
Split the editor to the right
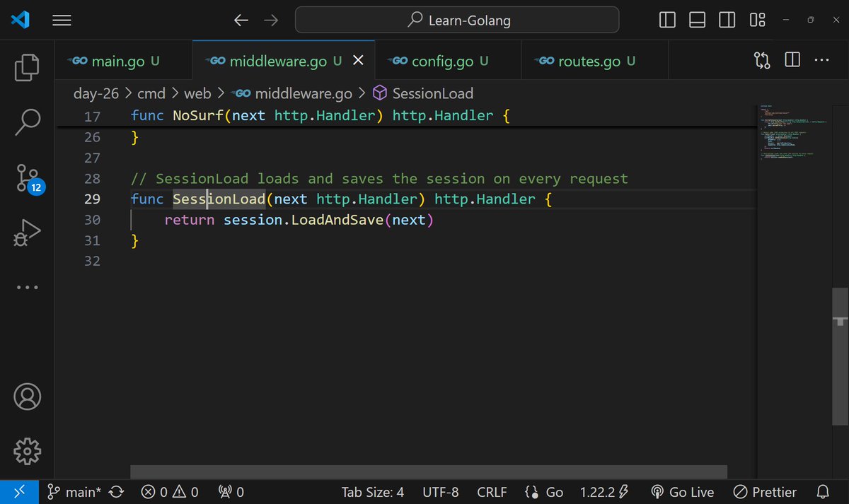pyautogui.click(x=792, y=61)
